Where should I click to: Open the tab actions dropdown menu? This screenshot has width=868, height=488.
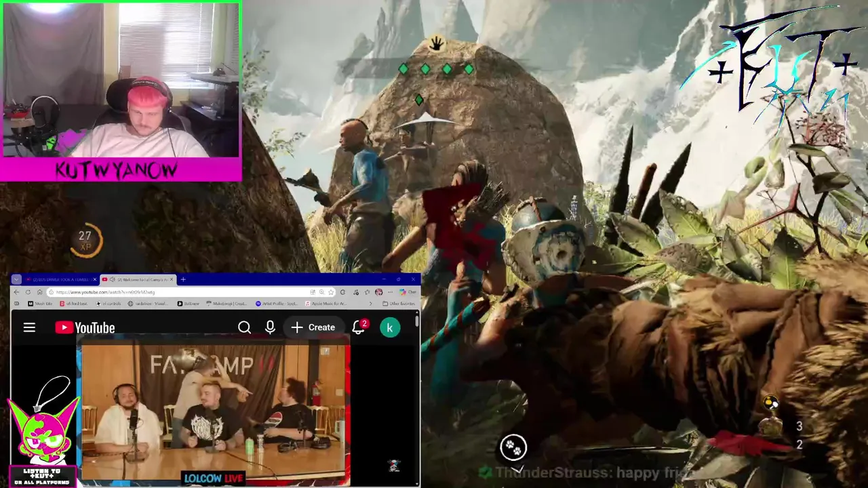click(x=16, y=279)
